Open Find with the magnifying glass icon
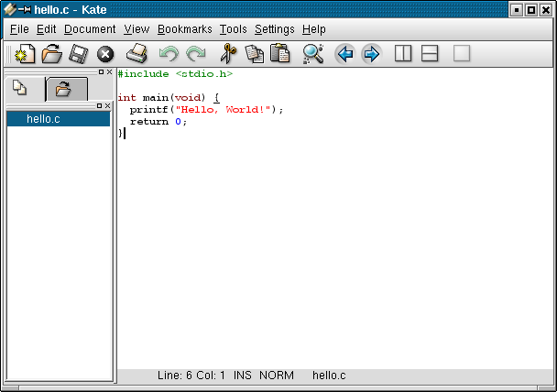557x392 pixels. (x=313, y=54)
